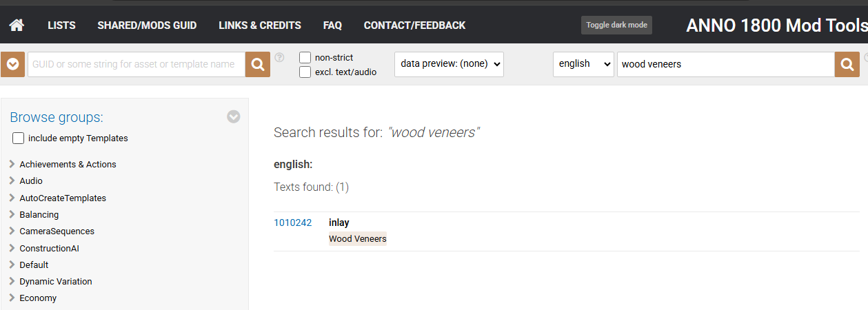Open the FAQ page
868x310 pixels.
tap(332, 25)
